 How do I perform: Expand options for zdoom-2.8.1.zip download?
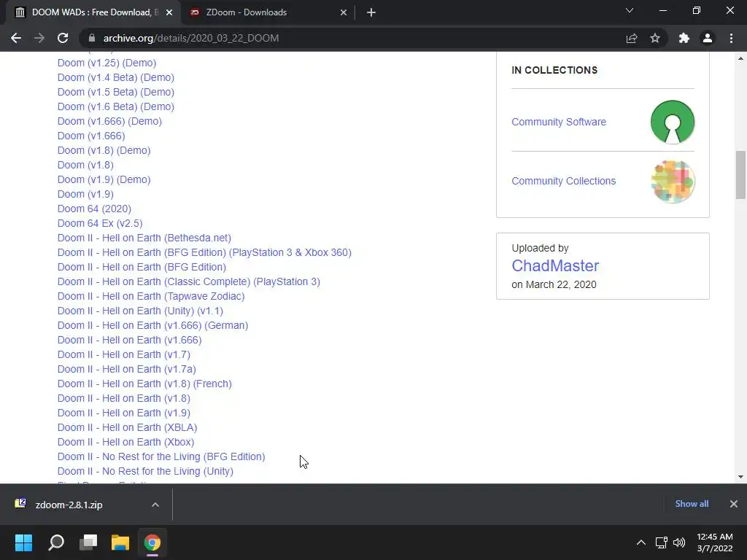155,505
